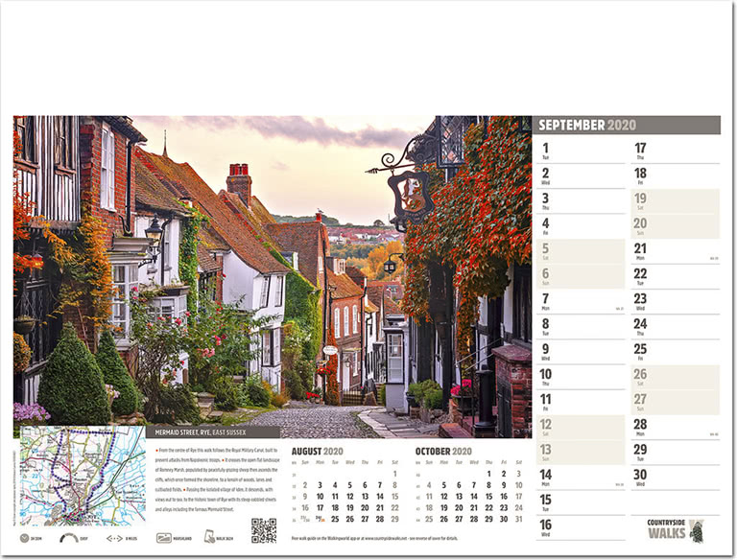Click the Marshland terrain icon

(163, 538)
